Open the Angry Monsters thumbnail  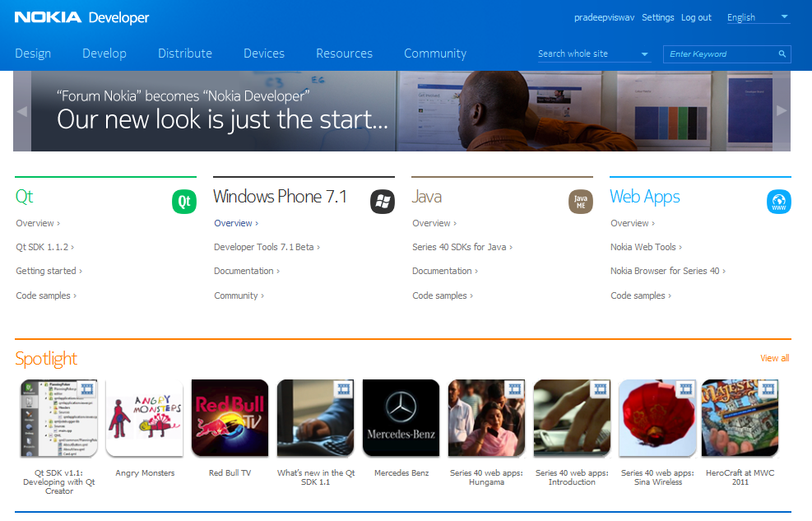point(145,418)
